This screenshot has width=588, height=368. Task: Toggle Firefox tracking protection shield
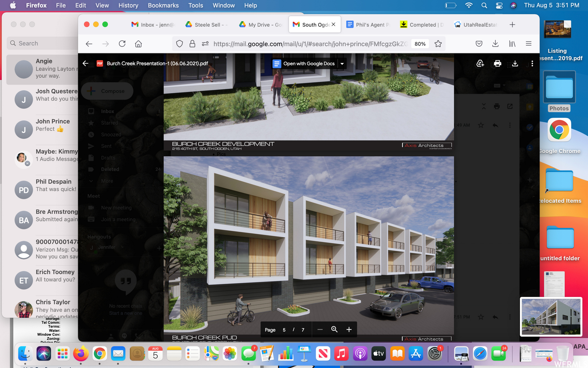point(179,43)
